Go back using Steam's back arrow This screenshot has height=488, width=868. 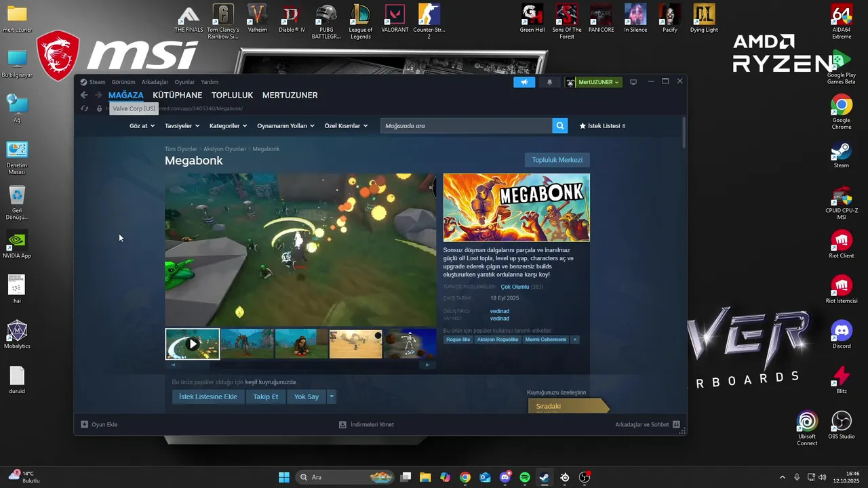point(84,95)
